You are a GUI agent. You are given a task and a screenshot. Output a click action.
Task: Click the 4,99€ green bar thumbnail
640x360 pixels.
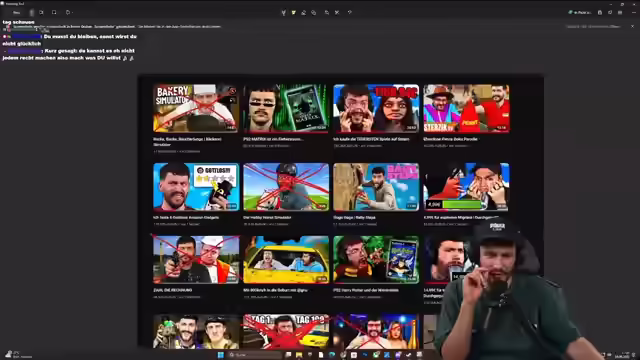pos(466,187)
